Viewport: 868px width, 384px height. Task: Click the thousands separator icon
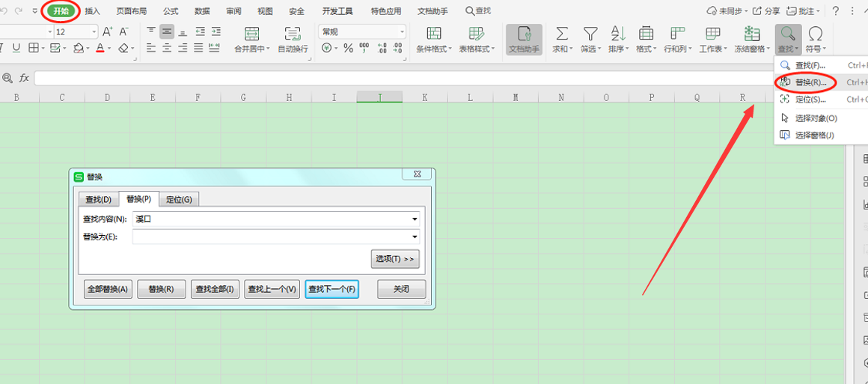click(x=364, y=48)
